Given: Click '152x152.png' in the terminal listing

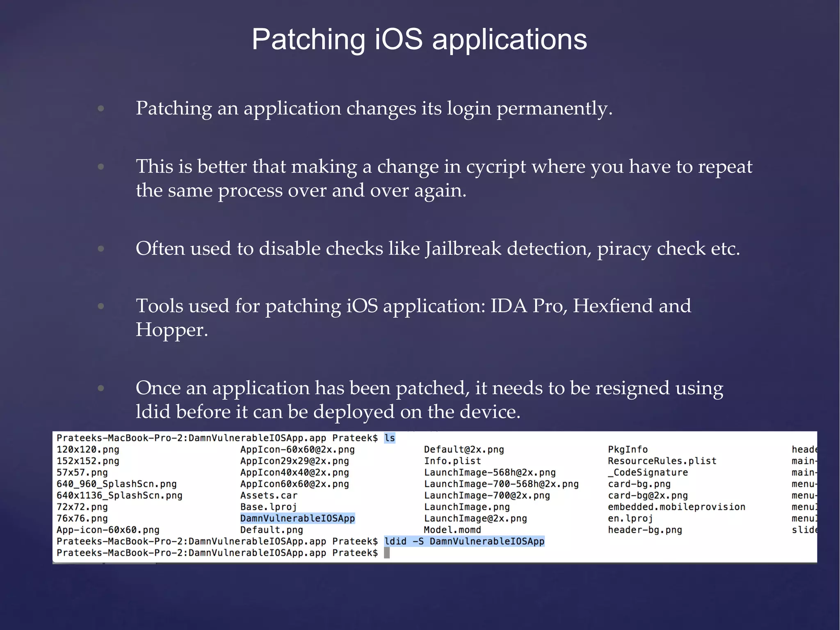Looking at the screenshot, I should click(88, 461).
